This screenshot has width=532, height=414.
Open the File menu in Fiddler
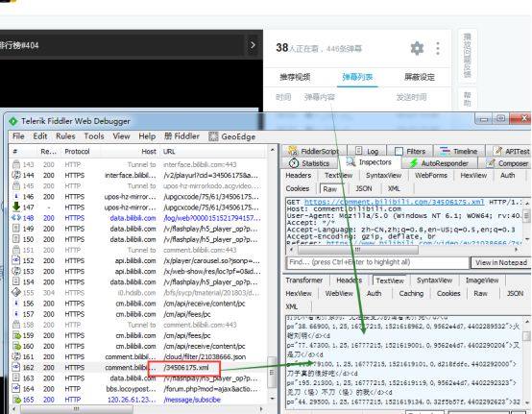coord(18,136)
